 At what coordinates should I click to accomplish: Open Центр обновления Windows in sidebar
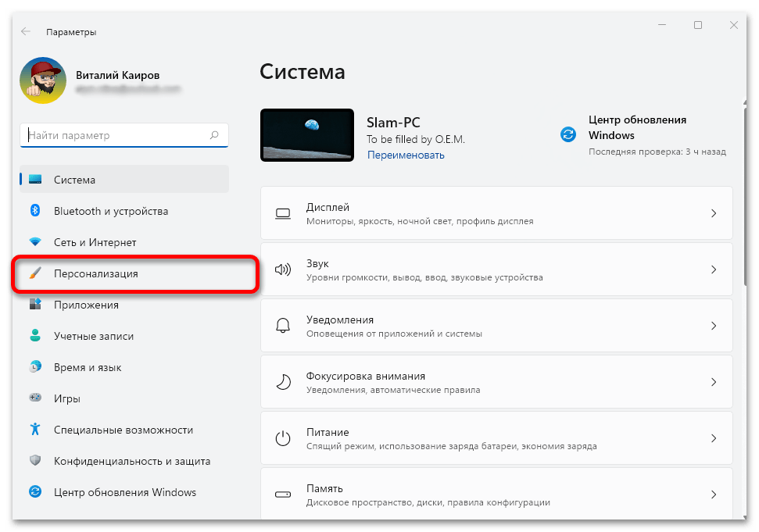[124, 492]
